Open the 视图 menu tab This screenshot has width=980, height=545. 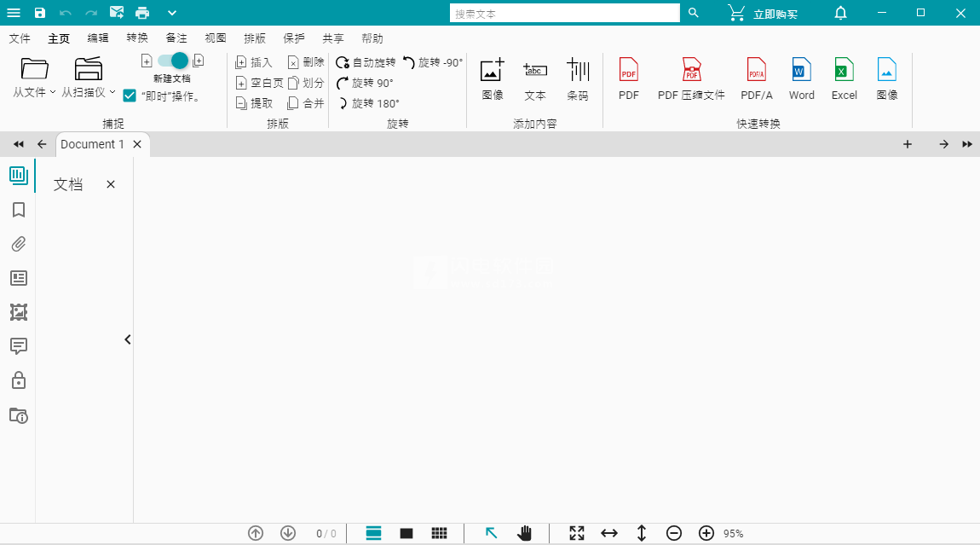[x=215, y=38]
